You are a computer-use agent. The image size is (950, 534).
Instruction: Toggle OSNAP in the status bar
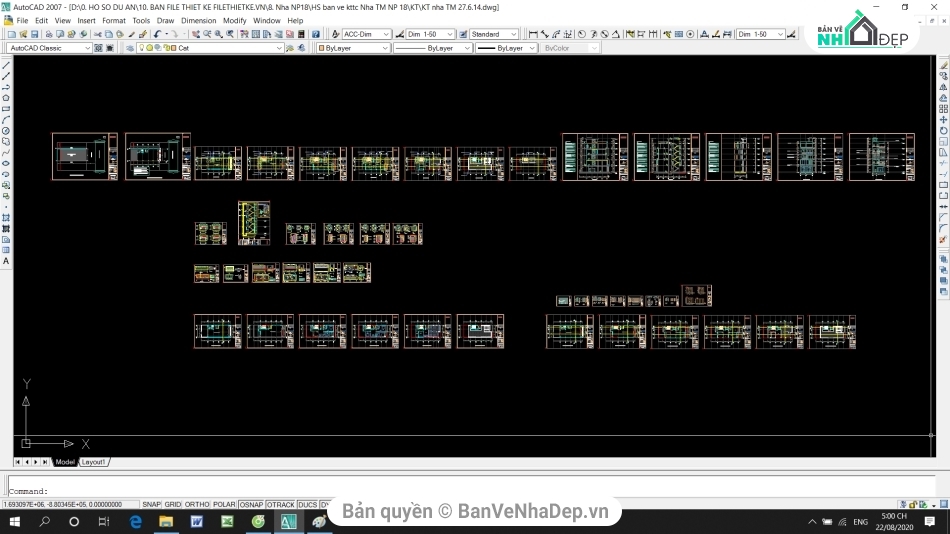(251, 505)
